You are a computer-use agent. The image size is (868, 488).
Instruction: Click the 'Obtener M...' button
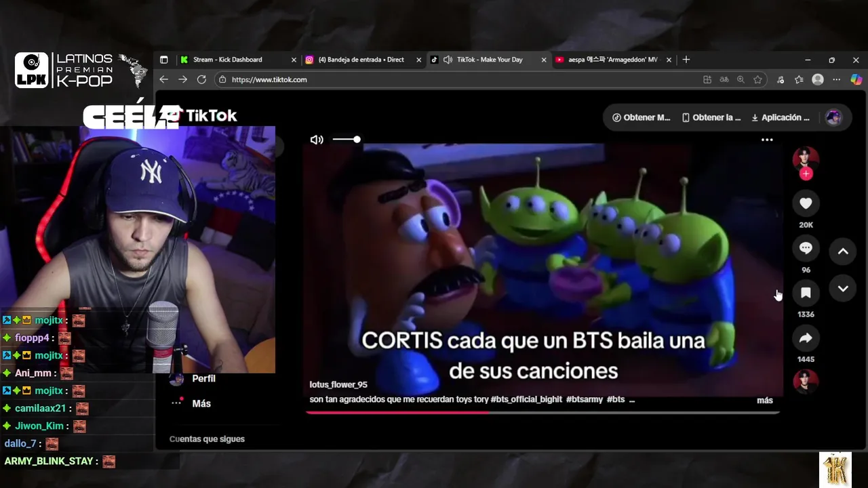click(x=641, y=117)
